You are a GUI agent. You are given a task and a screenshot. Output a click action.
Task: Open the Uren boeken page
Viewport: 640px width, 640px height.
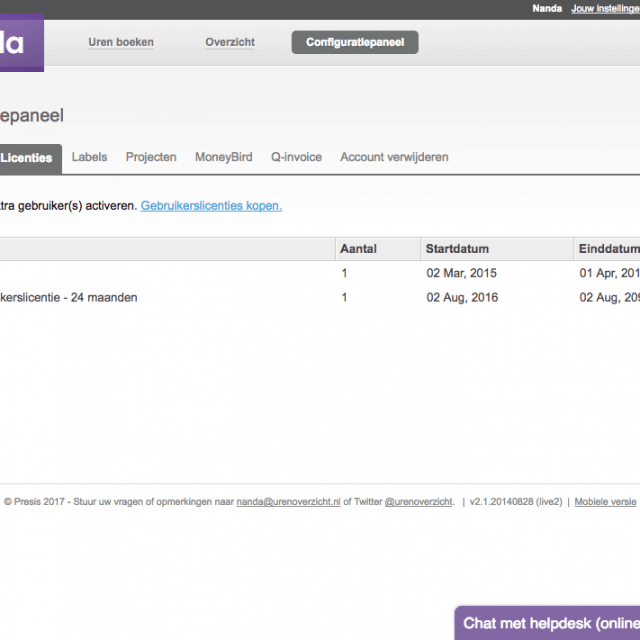pyautogui.click(x=121, y=42)
